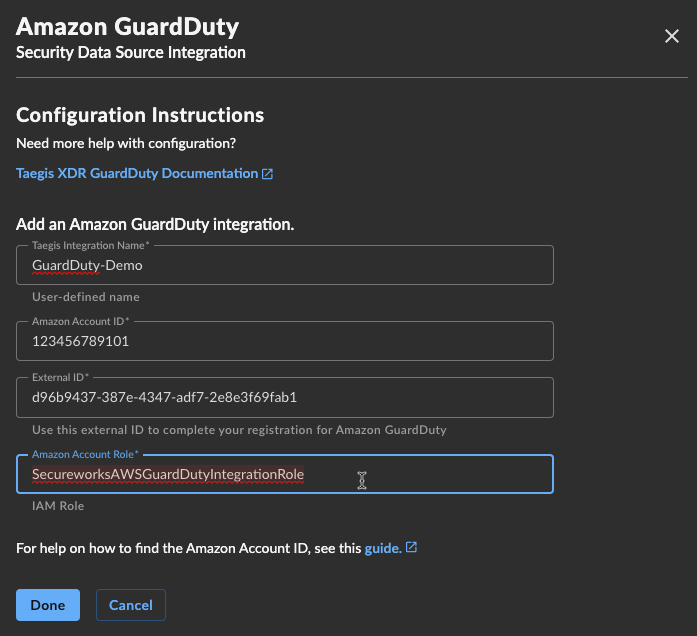The width and height of the screenshot is (697, 636).
Task: Click the Security Data Source Integration subtitle
Action: click(131, 52)
